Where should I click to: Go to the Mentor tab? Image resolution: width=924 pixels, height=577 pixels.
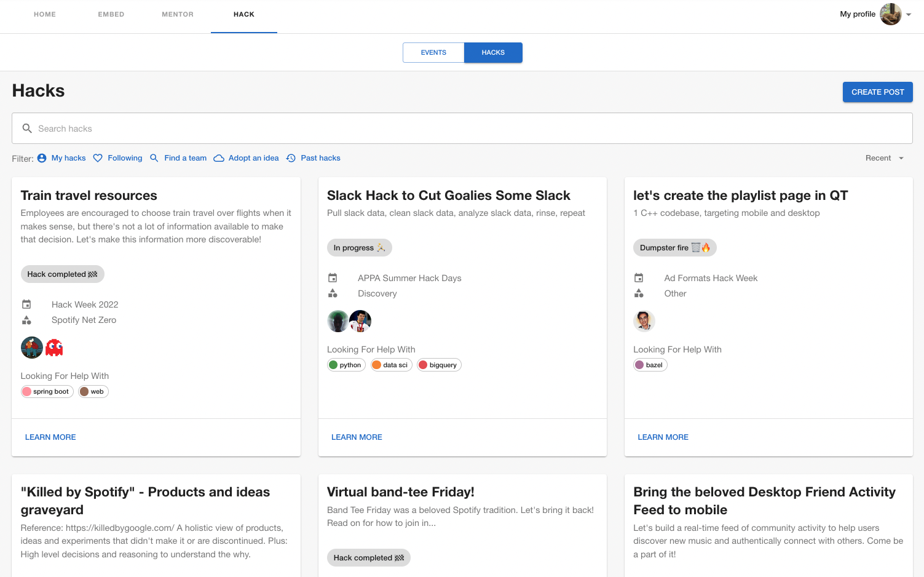click(178, 14)
